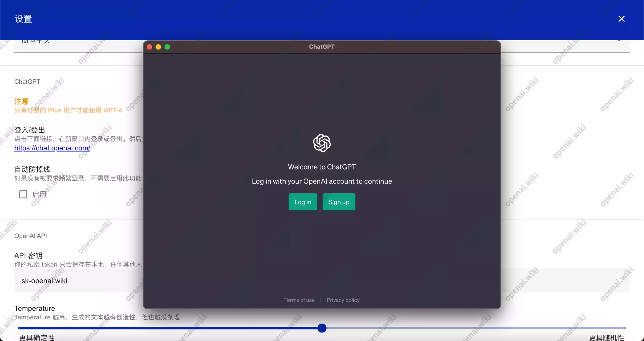Click the 设置 dialog title
This screenshot has width=644, height=341.
[23, 19]
